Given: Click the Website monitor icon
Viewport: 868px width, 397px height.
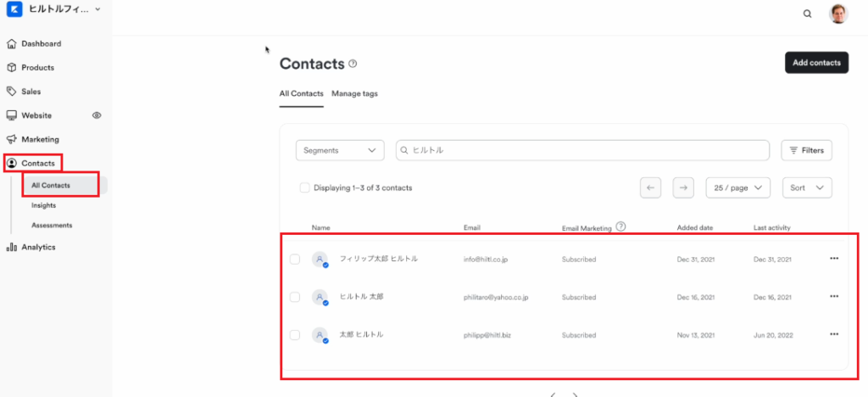Looking at the screenshot, I should point(11,115).
